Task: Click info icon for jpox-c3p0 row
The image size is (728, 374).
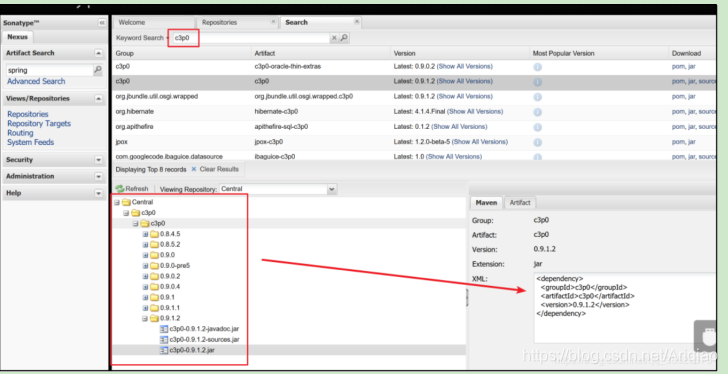Action: [537, 142]
